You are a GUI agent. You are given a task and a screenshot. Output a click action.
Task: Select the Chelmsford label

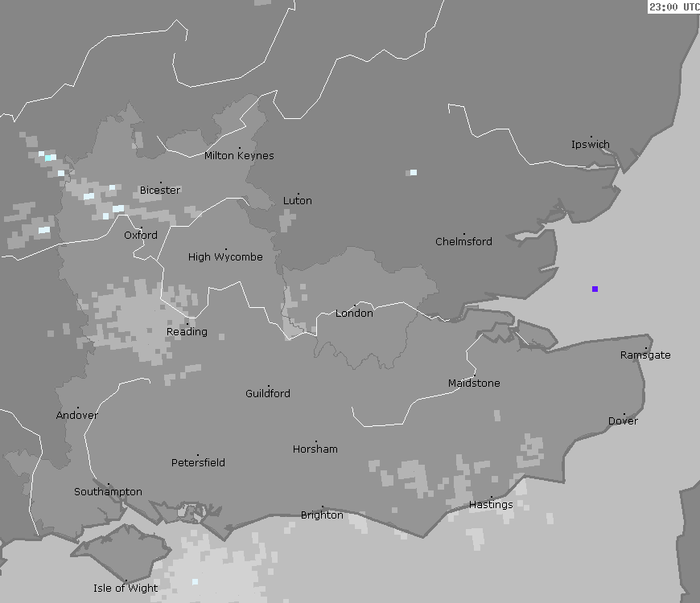[x=463, y=241]
